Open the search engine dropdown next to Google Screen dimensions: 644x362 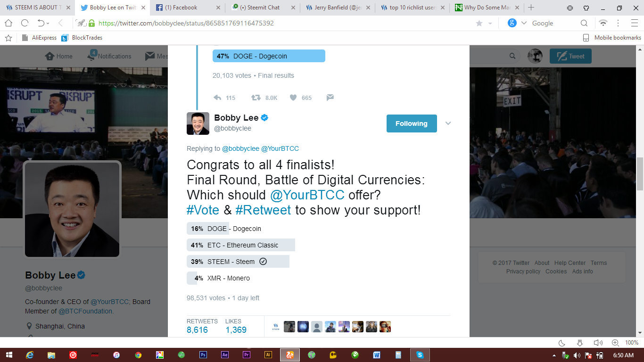(524, 23)
